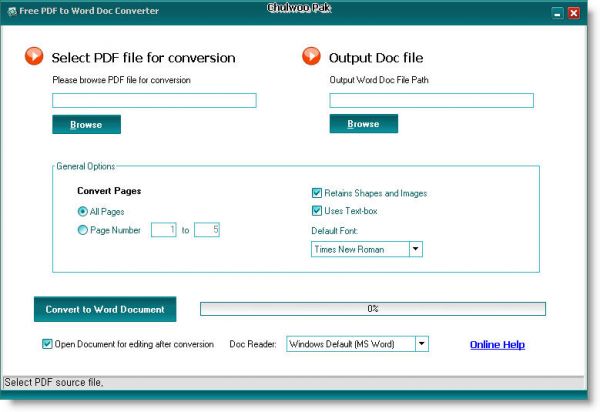Browse for the PDF file to convert
This screenshot has width=600, height=412.
[x=86, y=124]
